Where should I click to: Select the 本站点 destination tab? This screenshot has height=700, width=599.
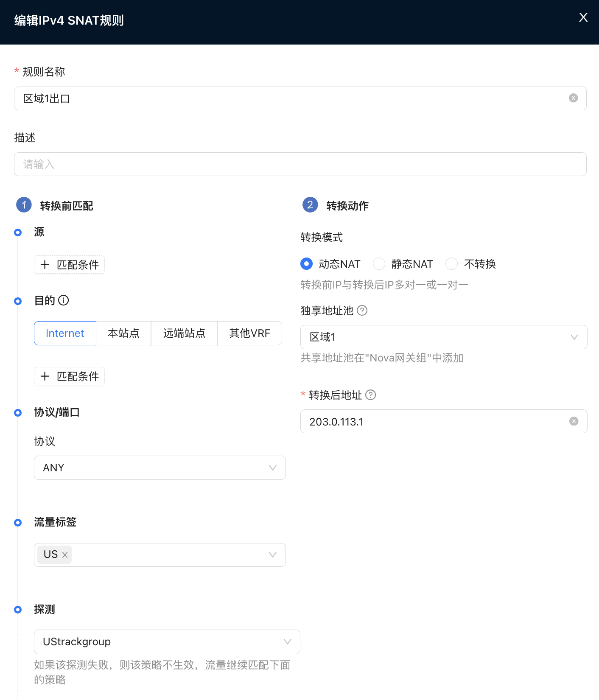pyautogui.click(x=123, y=333)
